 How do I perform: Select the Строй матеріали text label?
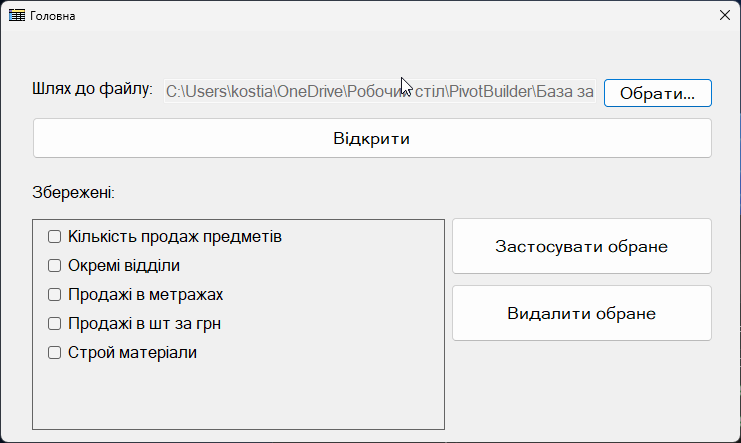coord(132,353)
